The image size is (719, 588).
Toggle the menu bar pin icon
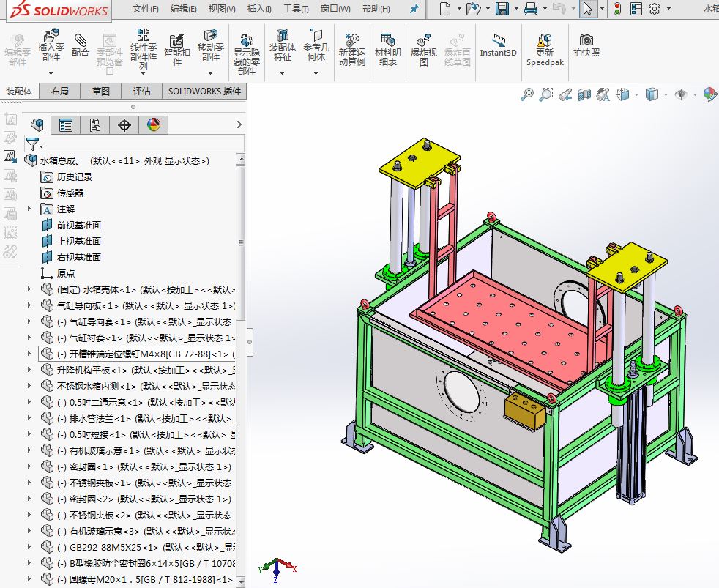point(414,9)
